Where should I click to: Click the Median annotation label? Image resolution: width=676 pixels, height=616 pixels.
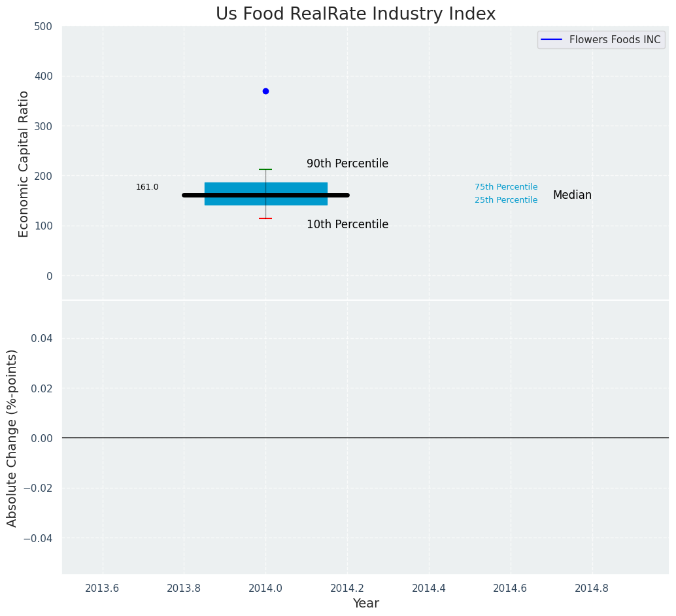572,196
